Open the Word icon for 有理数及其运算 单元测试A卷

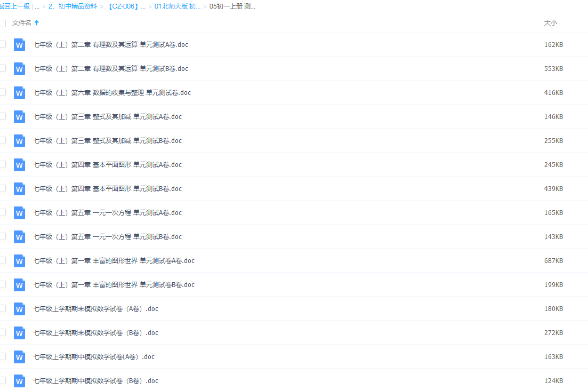19,45
